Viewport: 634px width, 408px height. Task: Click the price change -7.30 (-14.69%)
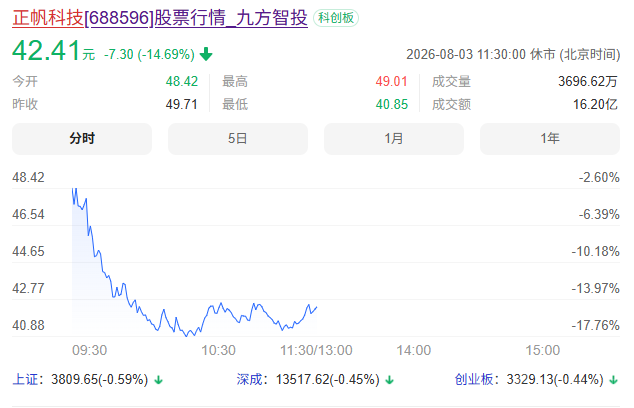(x=150, y=54)
